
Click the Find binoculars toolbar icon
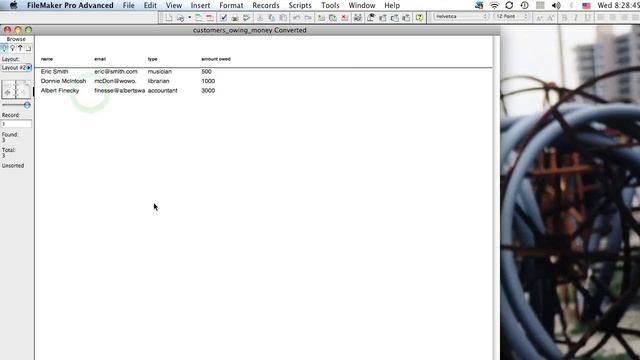click(358, 18)
